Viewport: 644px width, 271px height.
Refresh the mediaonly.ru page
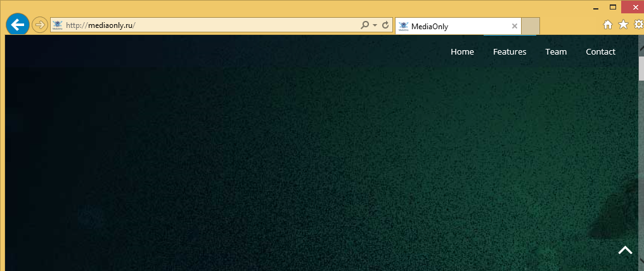tap(385, 25)
